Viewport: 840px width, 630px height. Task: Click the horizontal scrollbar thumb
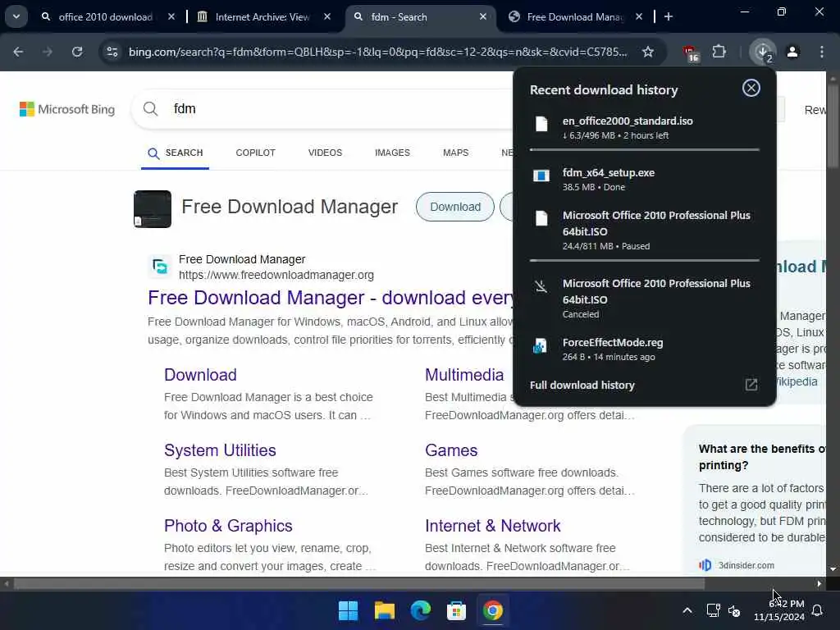pyautogui.click(x=359, y=584)
